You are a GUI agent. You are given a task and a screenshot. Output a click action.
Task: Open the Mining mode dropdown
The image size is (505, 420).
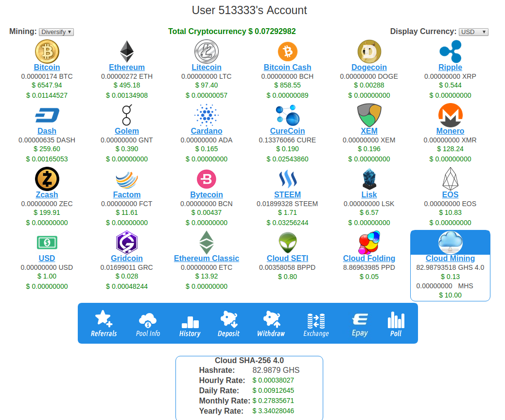pyautogui.click(x=56, y=32)
